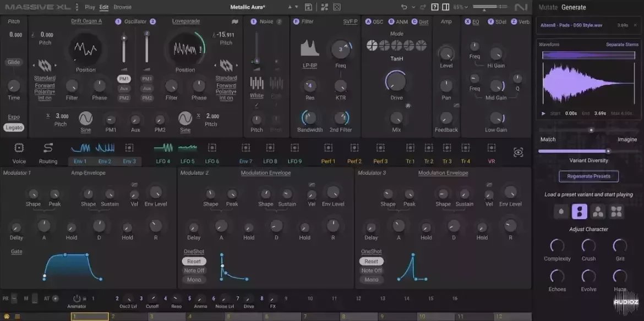Open Modulator 2 Modulation Envelope type menu

(266, 173)
